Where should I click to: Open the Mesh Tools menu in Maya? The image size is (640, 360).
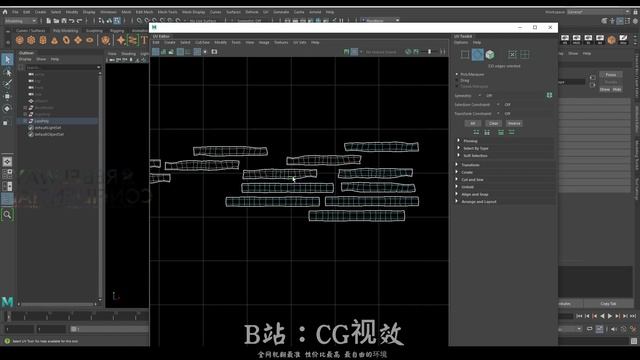pyautogui.click(x=167, y=12)
